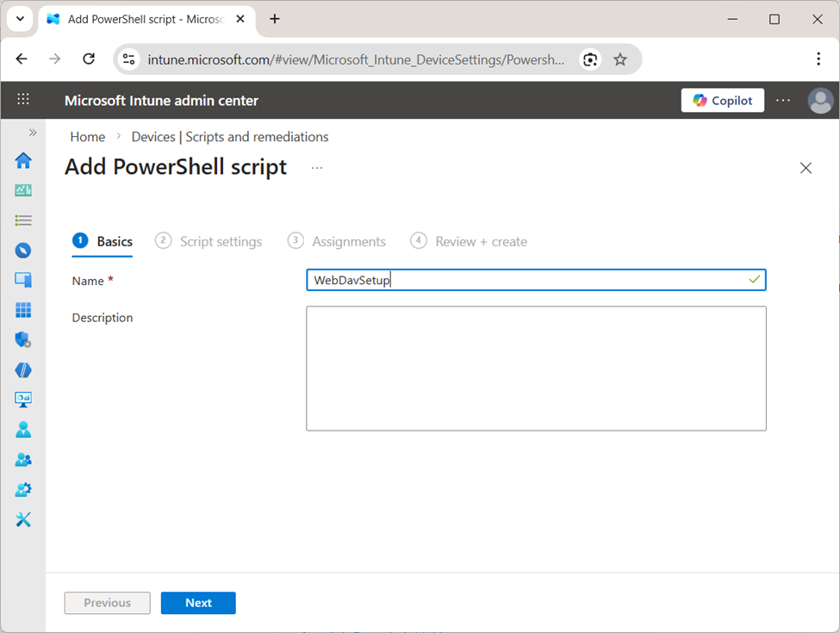The height and width of the screenshot is (633, 840).
Task: Open the Users icon in the sidebar
Action: pyautogui.click(x=23, y=429)
